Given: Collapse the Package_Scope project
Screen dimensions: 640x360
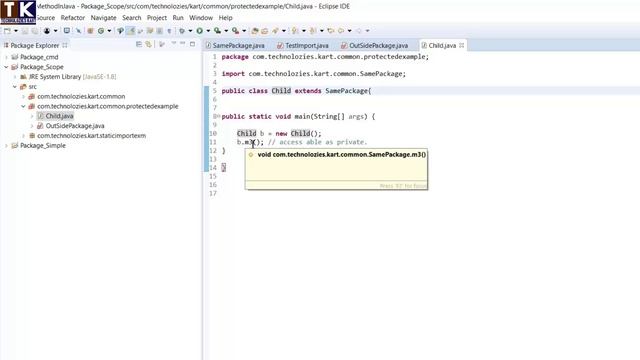Looking at the screenshot, I should coord(7,67).
